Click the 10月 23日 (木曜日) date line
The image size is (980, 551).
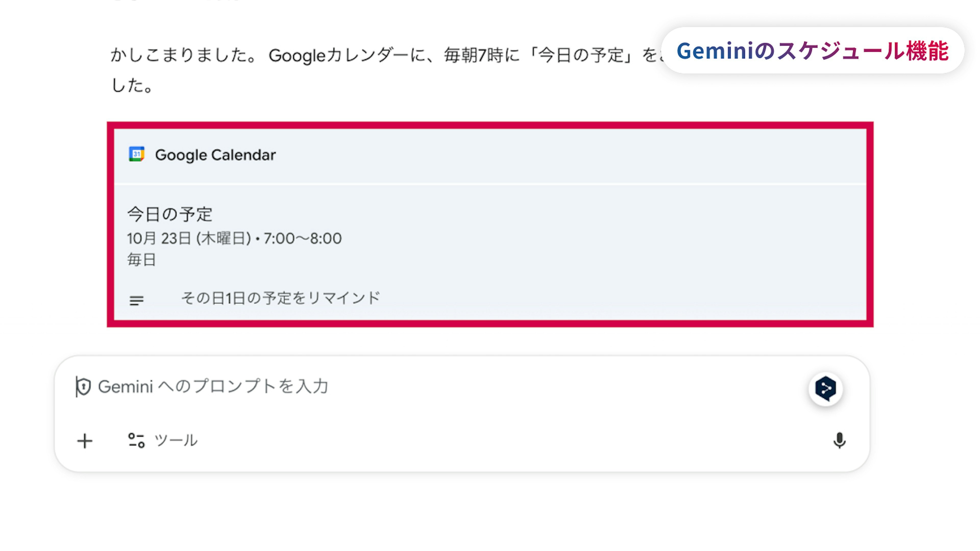189,239
